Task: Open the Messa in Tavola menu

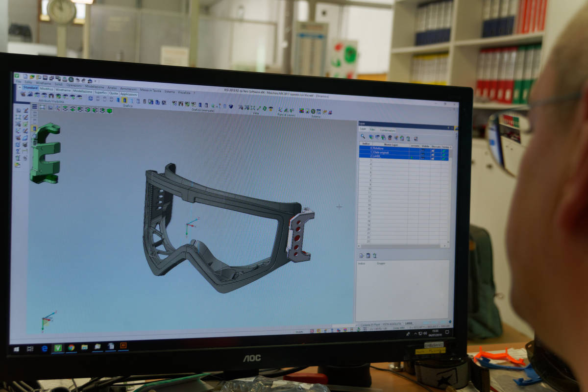Action: (150, 91)
